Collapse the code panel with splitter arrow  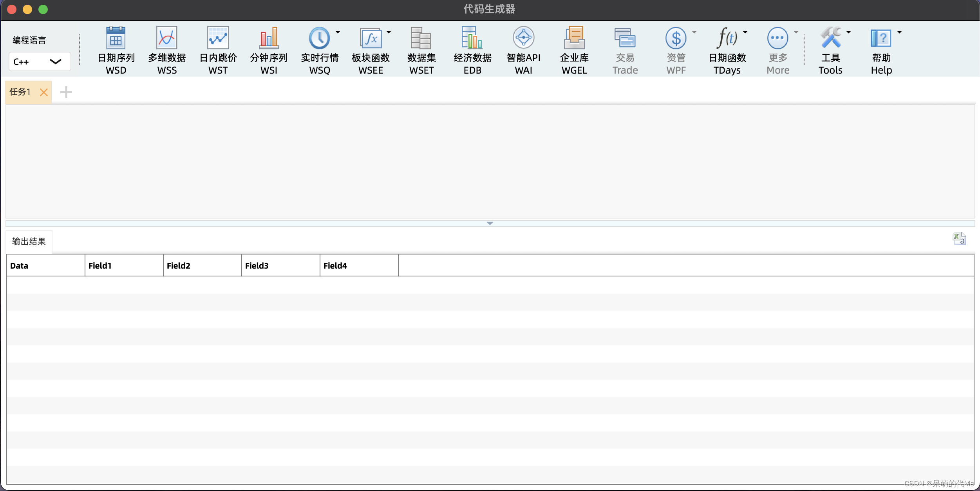tap(490, 223)
